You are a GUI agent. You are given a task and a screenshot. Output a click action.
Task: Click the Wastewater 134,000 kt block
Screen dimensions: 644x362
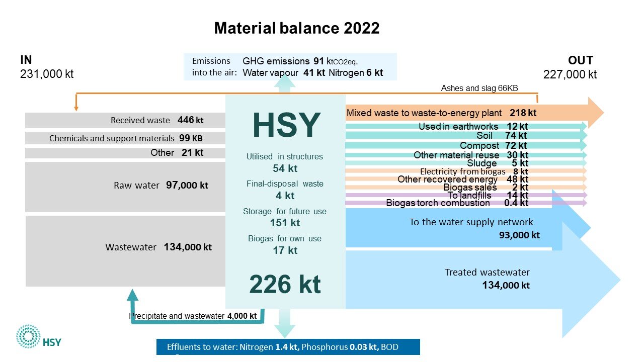pos(125,251)
